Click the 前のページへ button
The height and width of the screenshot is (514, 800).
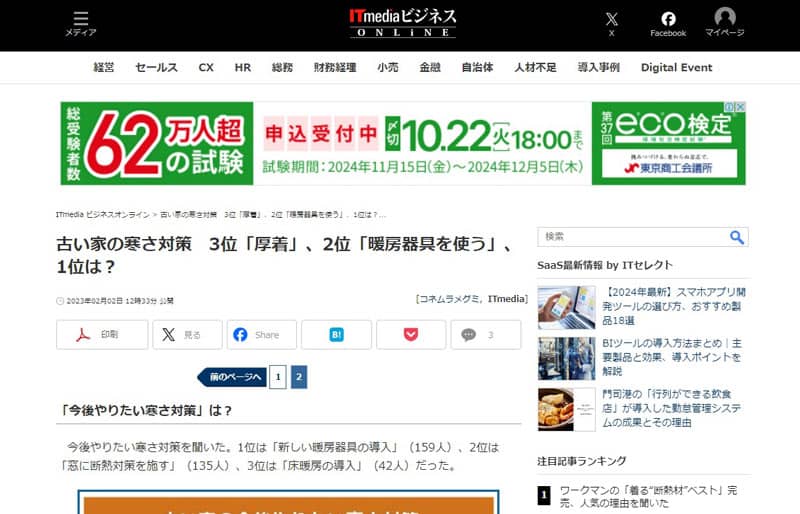click(x=232, y=377)
